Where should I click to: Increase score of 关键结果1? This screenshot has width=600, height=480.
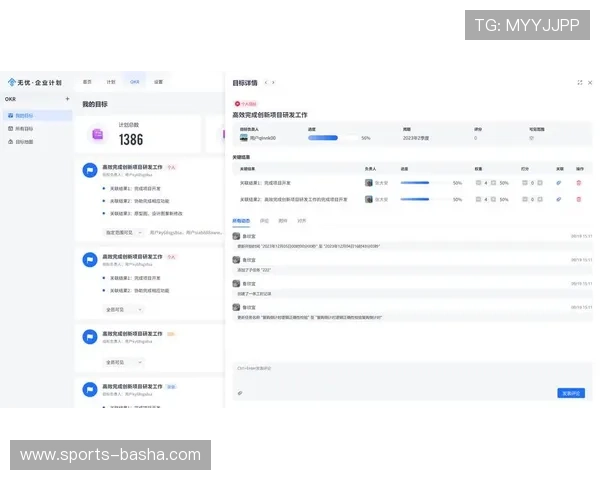click(x=540, y=183)
